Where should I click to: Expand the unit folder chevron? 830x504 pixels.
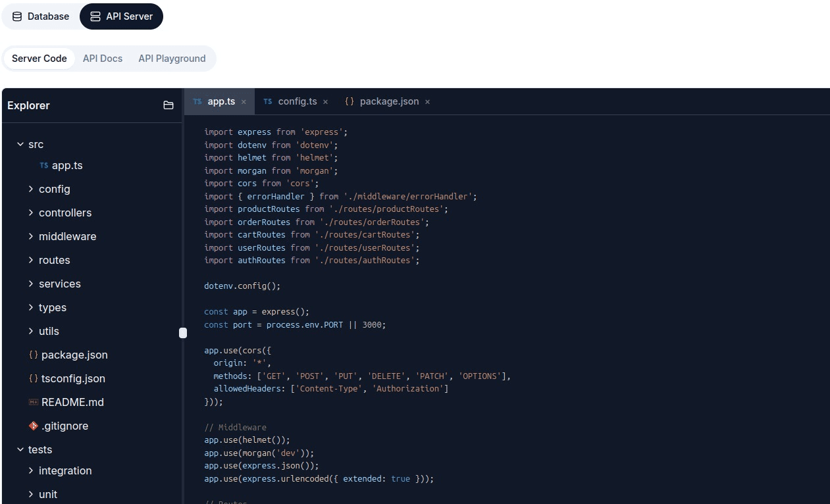(31, 494)
